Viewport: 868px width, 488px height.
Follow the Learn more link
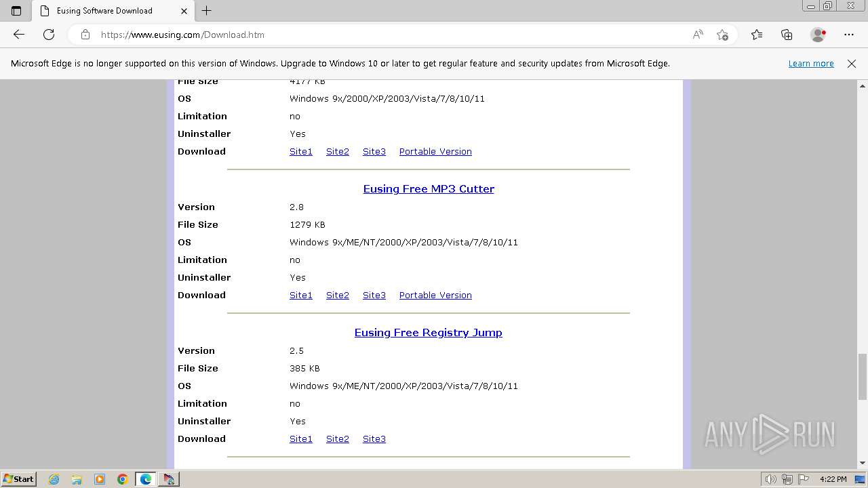(811, 63)
